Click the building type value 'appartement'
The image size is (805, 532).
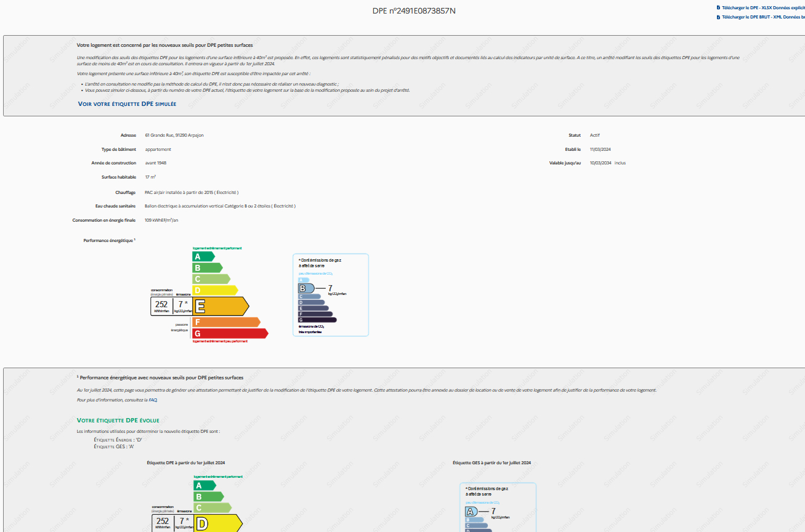(158, 149)
